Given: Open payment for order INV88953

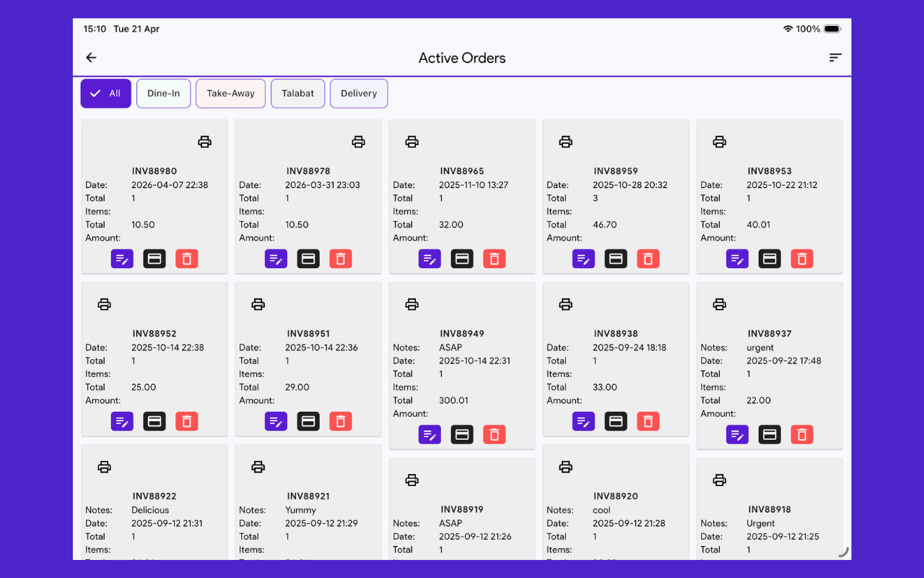Looking at the screenshot, I should click(x=770, y=259).
